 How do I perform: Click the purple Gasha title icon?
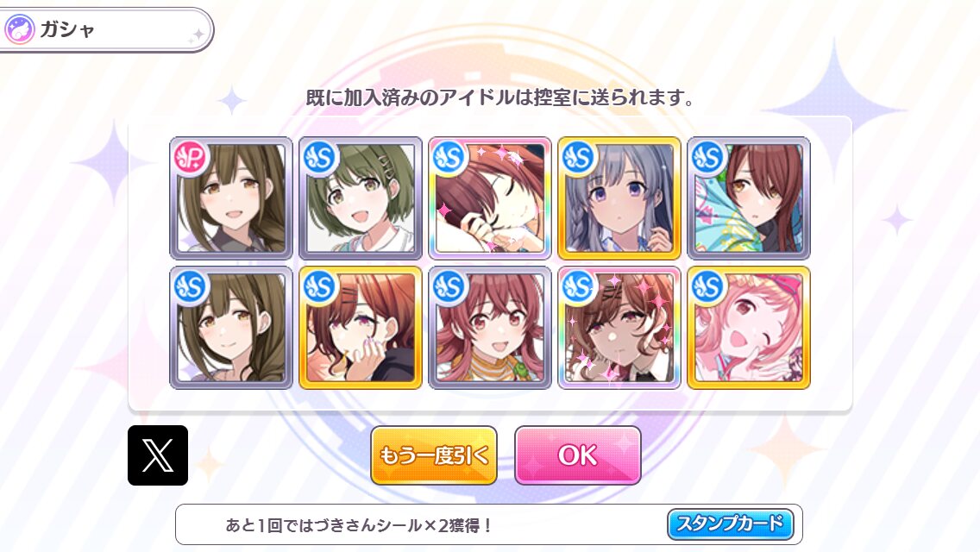tap(19, 29)
